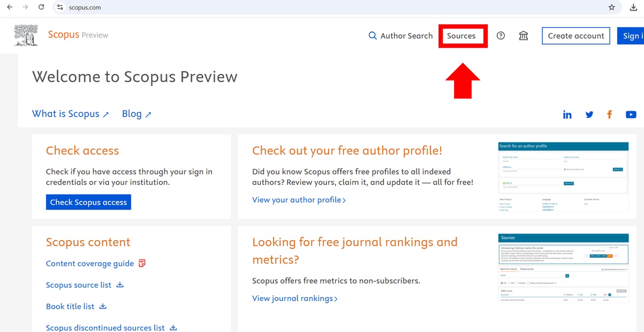Viewport: 644px width, 332px height.
Task: Reload the page with refresh icon
Action: [42, 8]
